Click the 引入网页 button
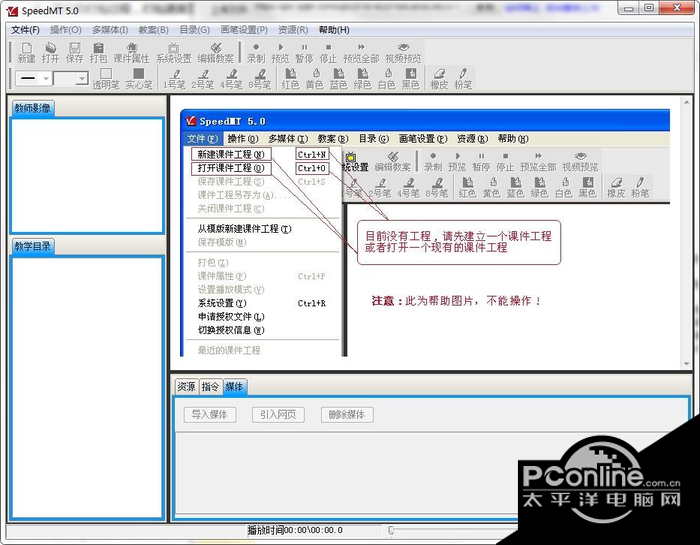 coord(278,415)
